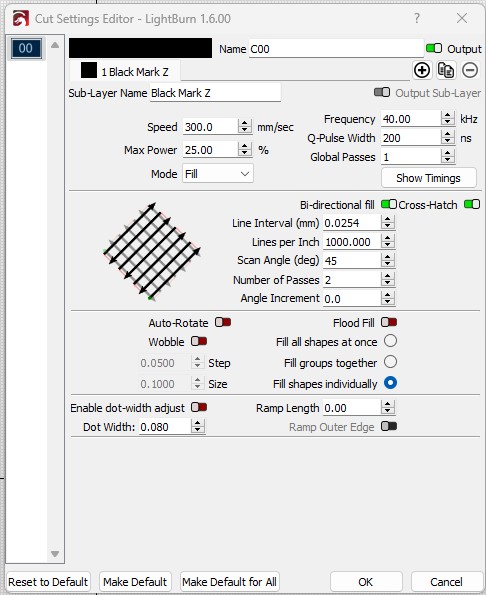Screen dimensions: 486x595
Task: Click Reset to Default
Action: [x=48, y=582]
